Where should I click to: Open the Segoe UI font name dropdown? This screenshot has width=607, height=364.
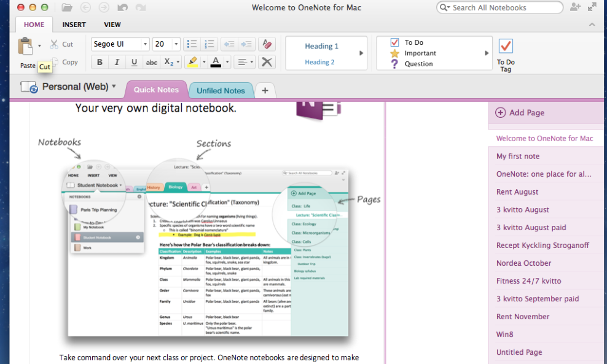(x=145, y=44)
